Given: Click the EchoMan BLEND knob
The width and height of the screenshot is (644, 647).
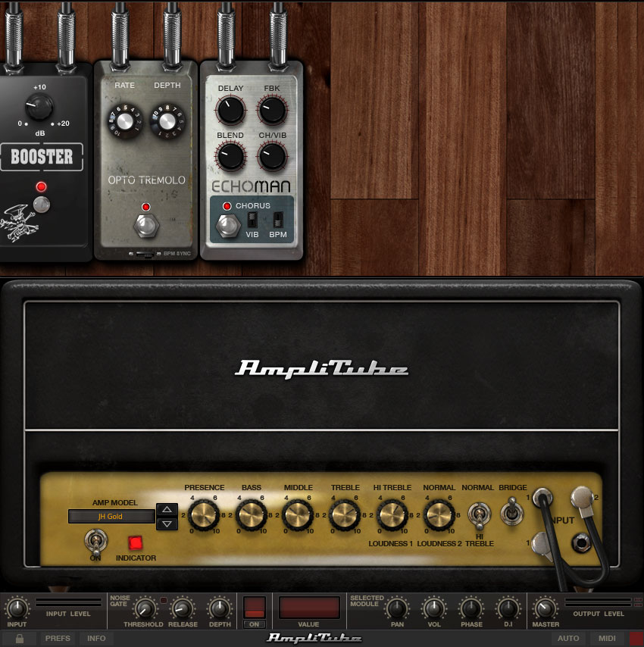Looking at the screenshot, I should 230,156.
